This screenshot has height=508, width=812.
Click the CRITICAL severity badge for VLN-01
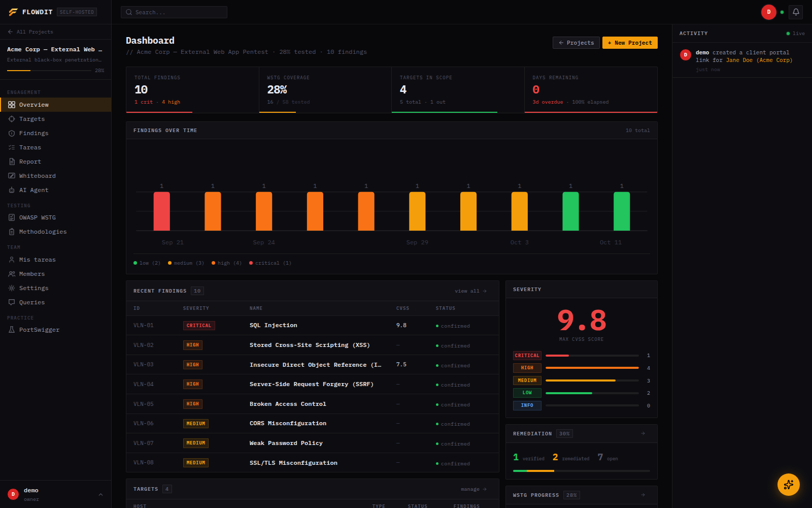point(199,326)
